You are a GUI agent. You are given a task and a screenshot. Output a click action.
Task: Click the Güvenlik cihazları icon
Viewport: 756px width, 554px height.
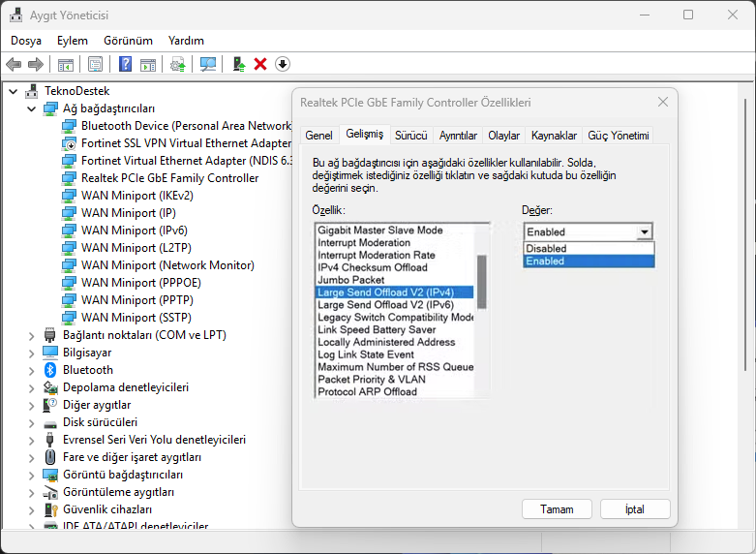(50, 509)
